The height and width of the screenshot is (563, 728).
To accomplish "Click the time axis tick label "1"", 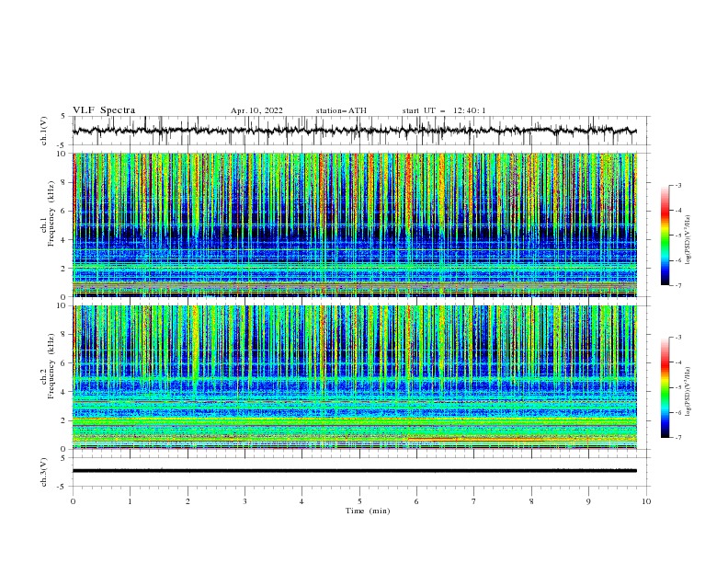I will click(130, 501).
